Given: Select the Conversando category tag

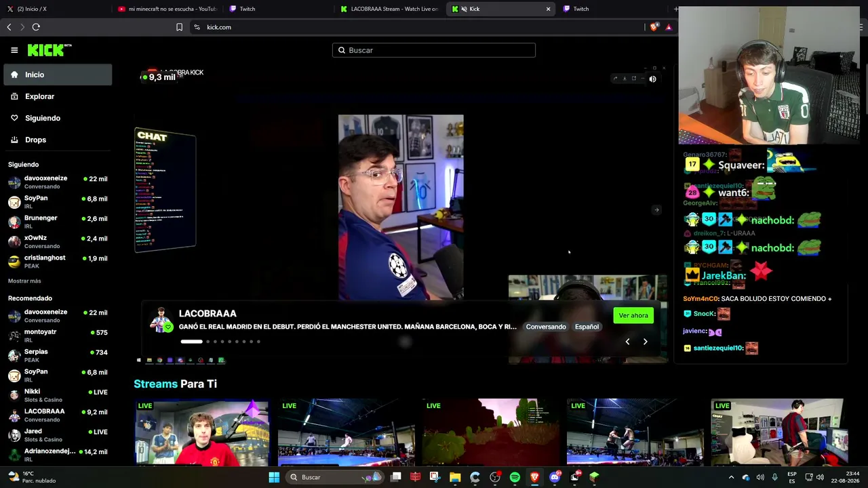Looking at the screenshot, I should (546, 327).
